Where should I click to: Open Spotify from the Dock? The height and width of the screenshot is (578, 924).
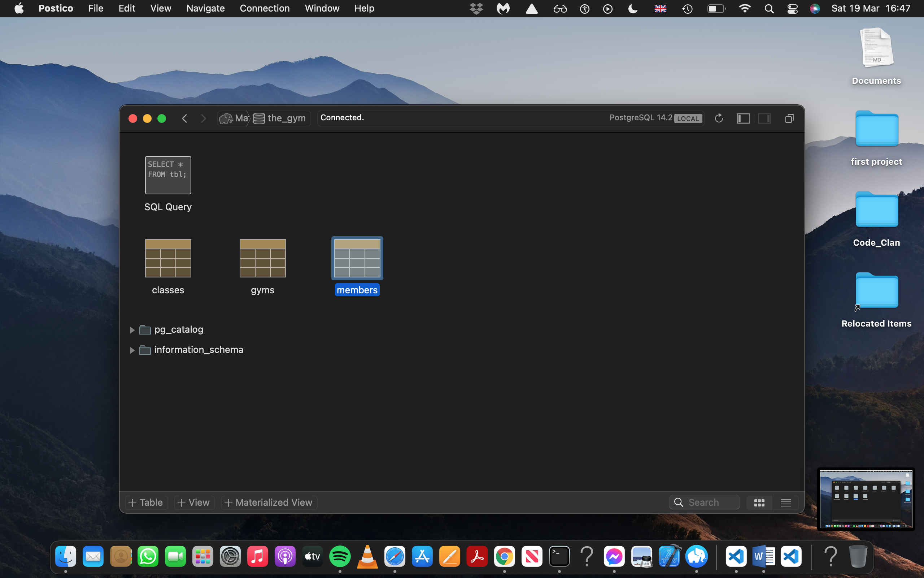(340, 557)
